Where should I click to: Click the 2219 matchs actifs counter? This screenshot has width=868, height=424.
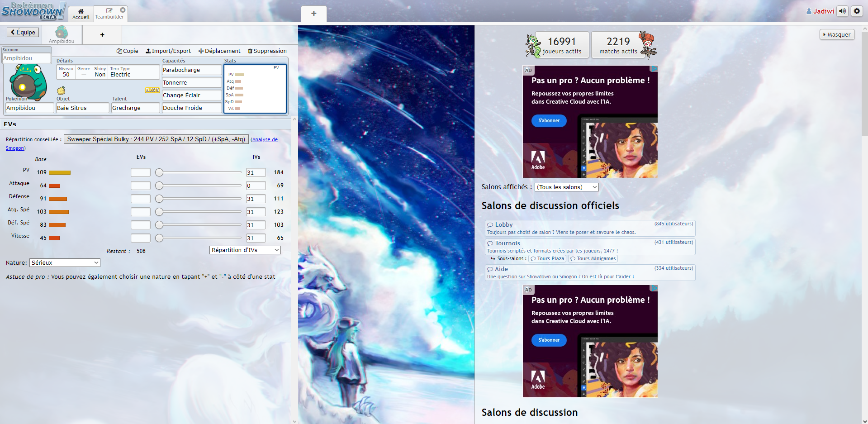click(x=618, y=45)
